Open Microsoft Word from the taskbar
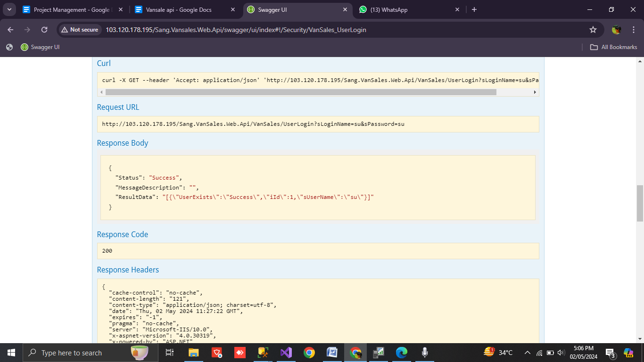This screenshot has height=362, width=644. [x=332, y=353]
